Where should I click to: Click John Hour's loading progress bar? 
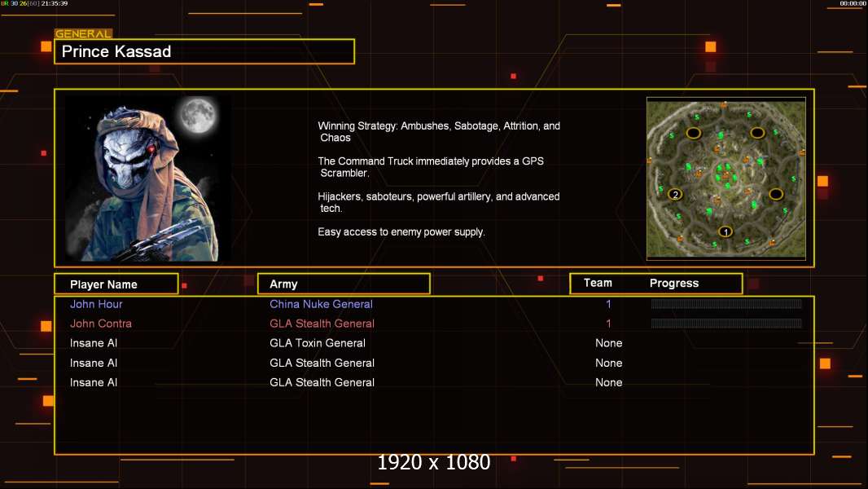pyautogui.click(x=726, y=303)
